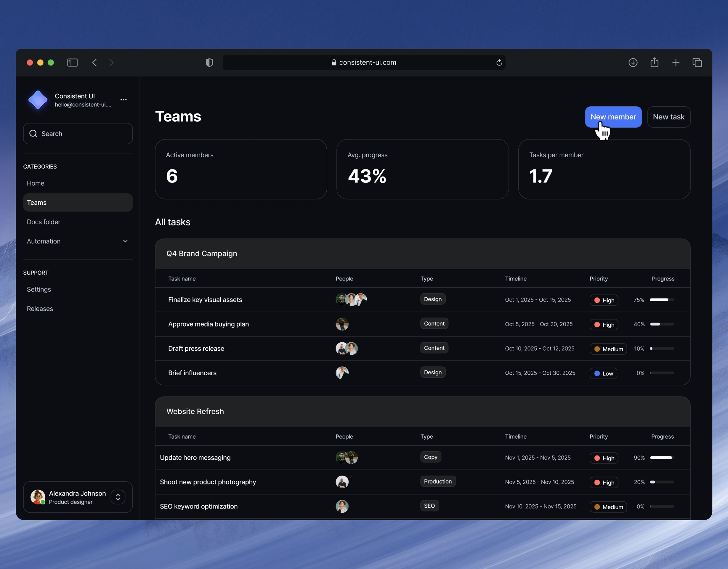Open Releases in the Support section
Screen dimensions: 728x569
click(40, 309)
